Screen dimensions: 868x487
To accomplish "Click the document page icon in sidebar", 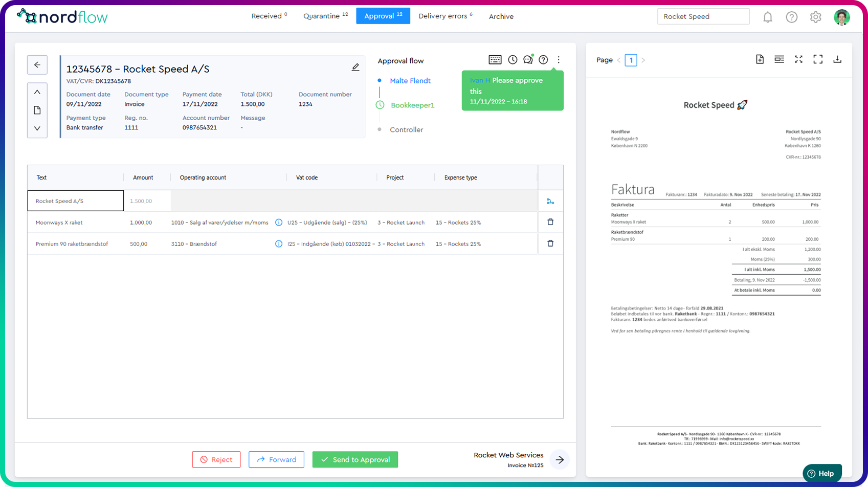I will (x=37, y=110).
